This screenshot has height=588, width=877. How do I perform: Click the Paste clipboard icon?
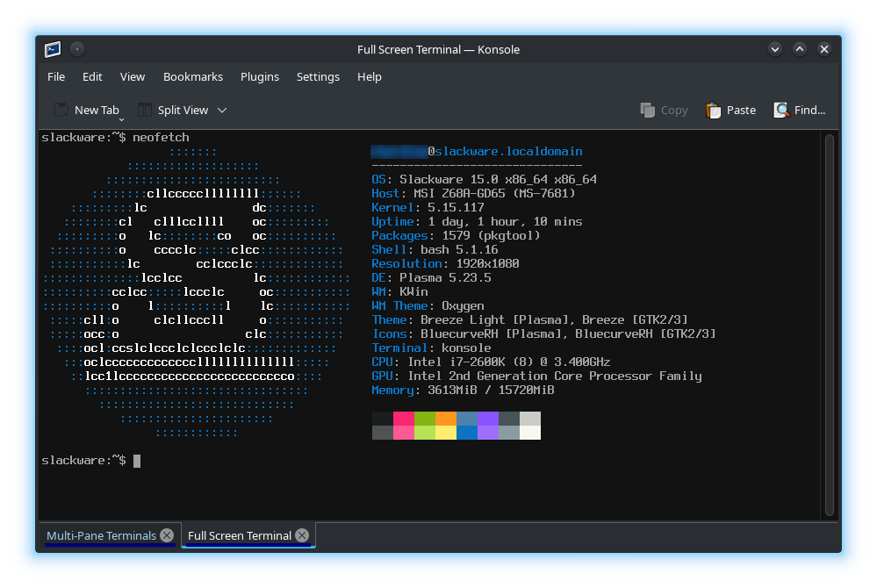pyautogui.click(x=714, y=110)
